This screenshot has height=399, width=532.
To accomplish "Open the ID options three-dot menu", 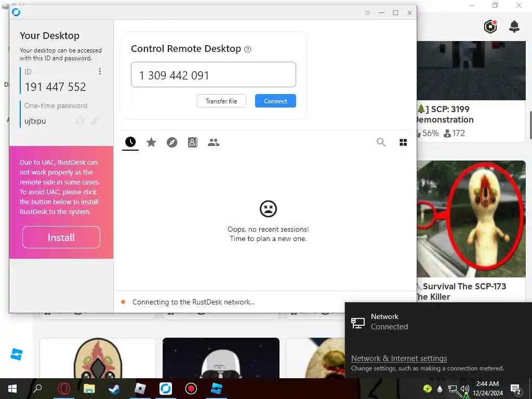I will point(99,71).
